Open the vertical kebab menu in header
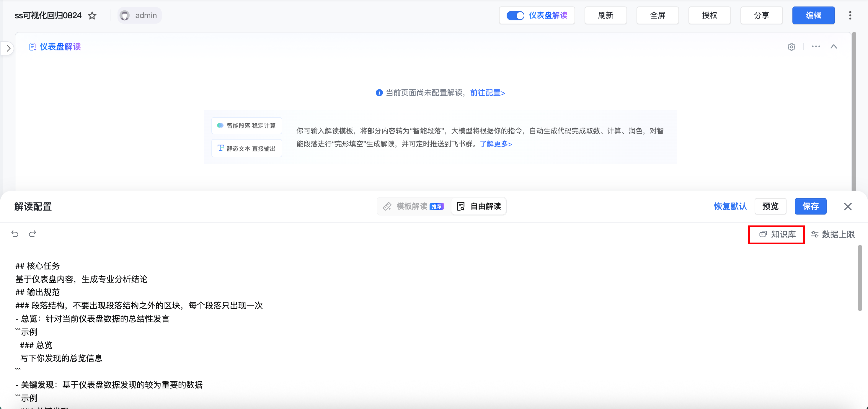This screenshot has width=868, height=409. pyautogui.click(x=850, y=16)
